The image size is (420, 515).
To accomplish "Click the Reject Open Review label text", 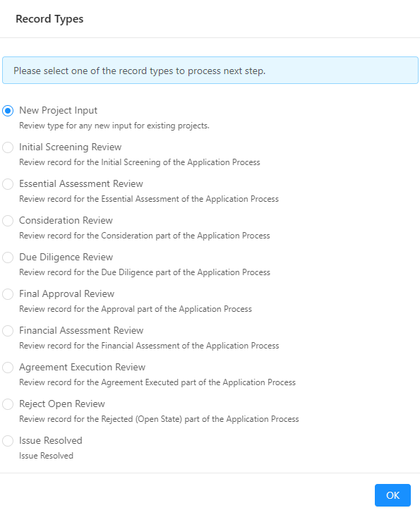I will [62, 404].
